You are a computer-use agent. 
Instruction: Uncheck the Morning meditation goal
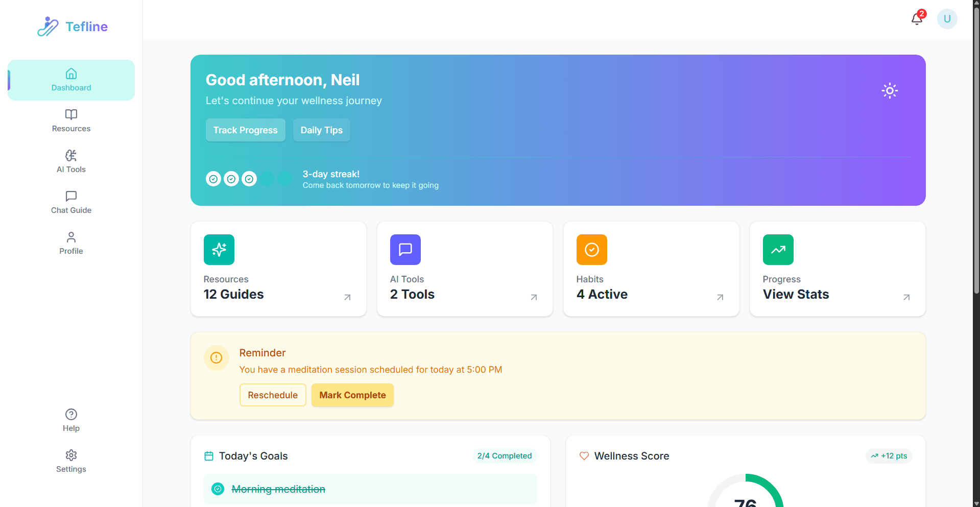tap(218, 489)
